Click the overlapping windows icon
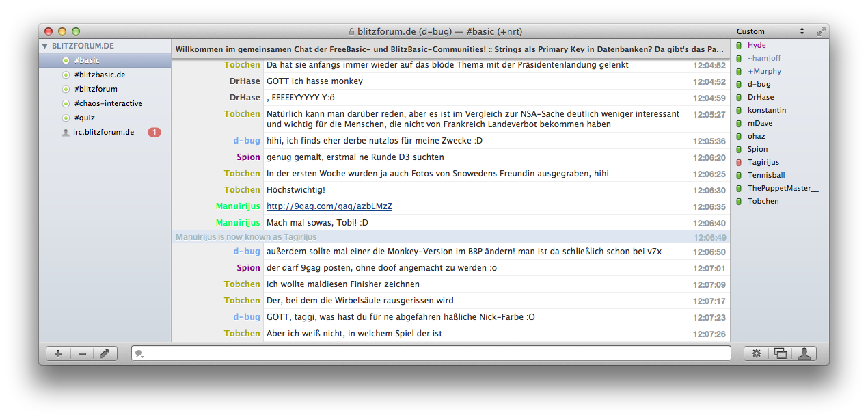868x419 pixels. pyautogui.click(x=780, y=353)
